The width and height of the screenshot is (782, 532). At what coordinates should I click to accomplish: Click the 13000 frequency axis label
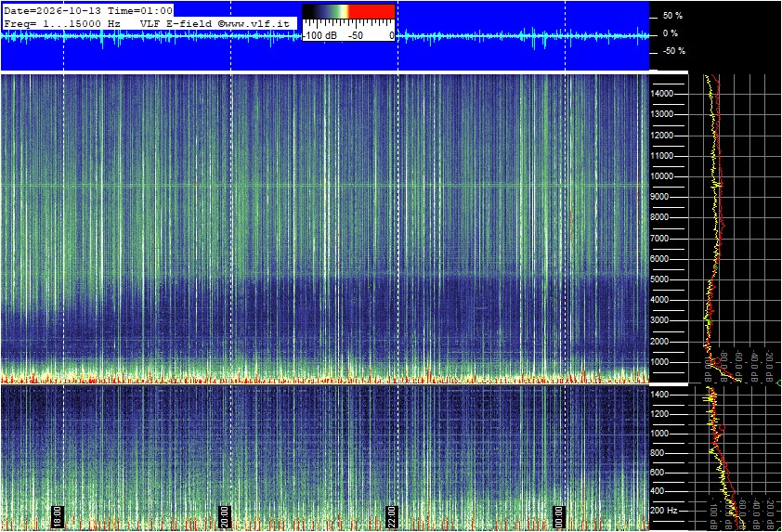click(662, 114)
